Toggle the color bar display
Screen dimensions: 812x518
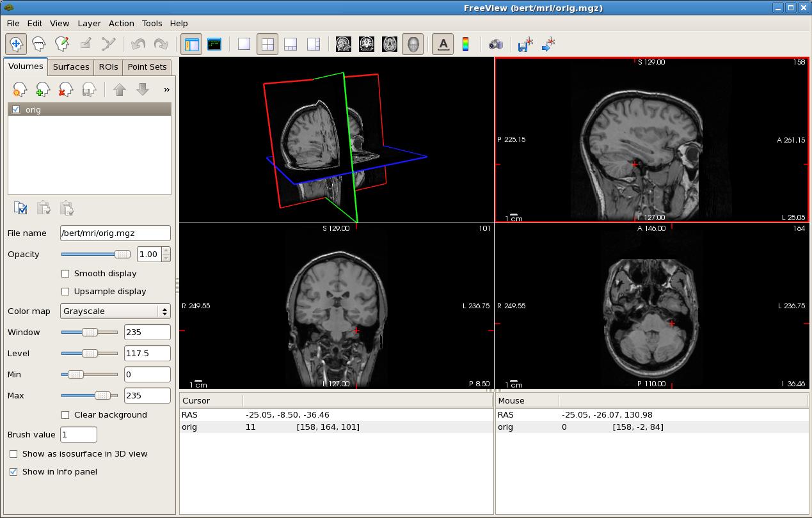[x=465, y=44]
